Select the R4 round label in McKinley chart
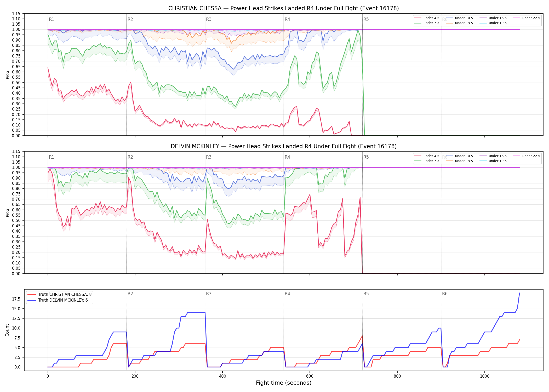Image resolution: width=549 pixels, height=392 pixels. coord(287,157)
